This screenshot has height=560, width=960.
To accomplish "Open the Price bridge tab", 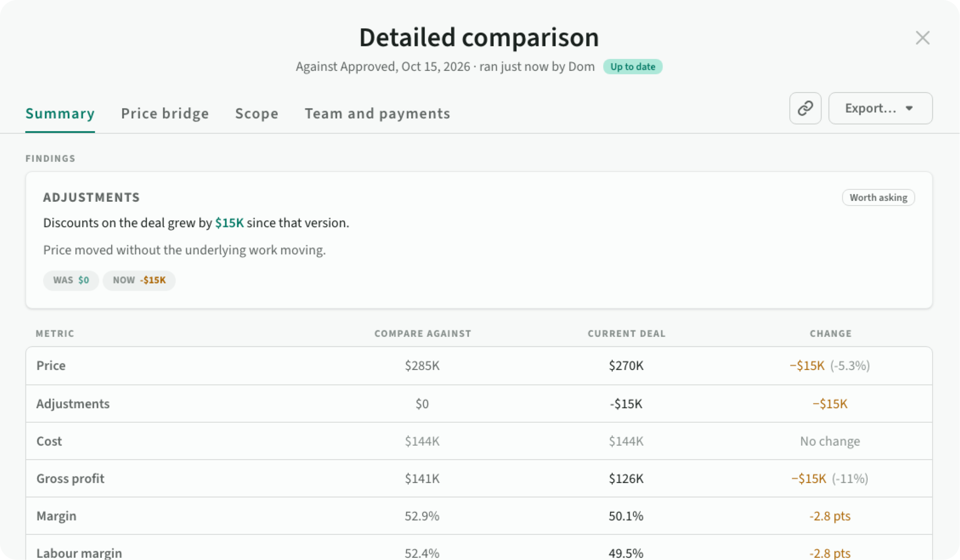I will [x=165, y=113].
